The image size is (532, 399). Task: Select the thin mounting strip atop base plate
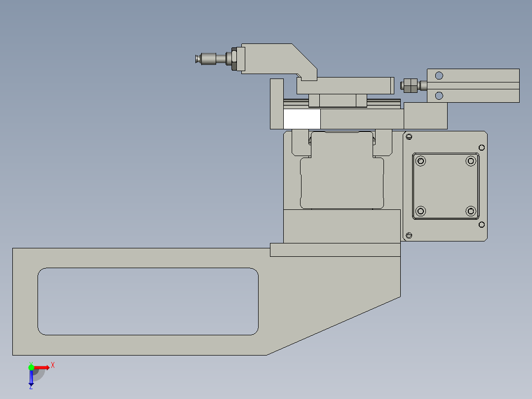(335, 249)
